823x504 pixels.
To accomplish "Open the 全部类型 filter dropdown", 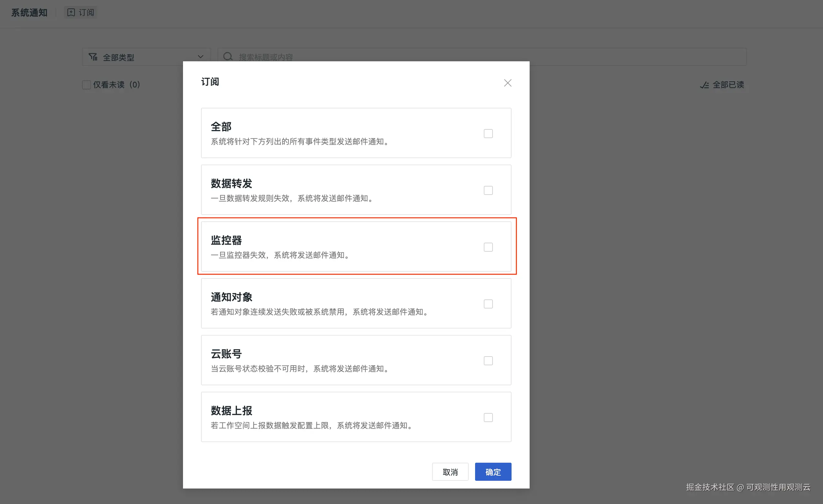I will pyautogui.click(x=146, y=57).
